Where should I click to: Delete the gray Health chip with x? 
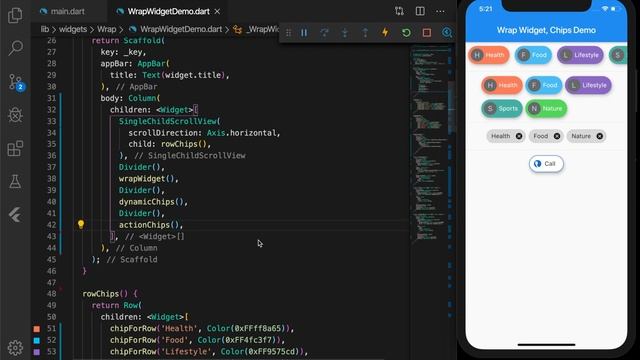click(x=519, y=136)
